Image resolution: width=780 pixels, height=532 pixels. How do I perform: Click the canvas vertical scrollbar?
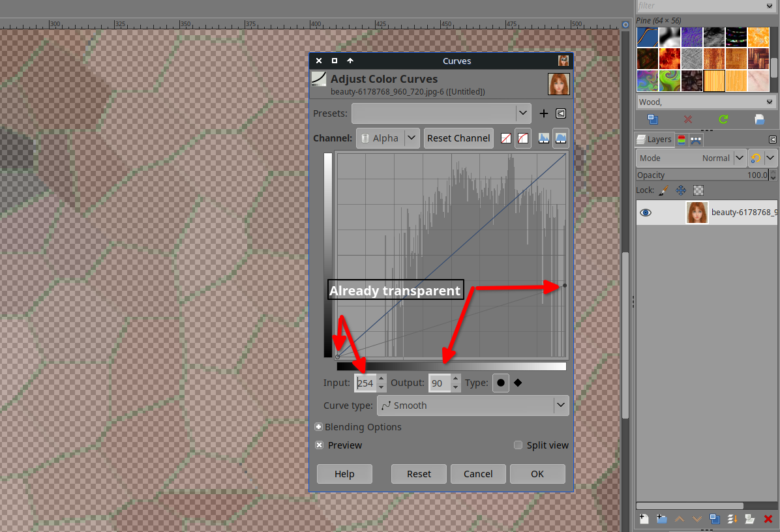tap(625, 335)
